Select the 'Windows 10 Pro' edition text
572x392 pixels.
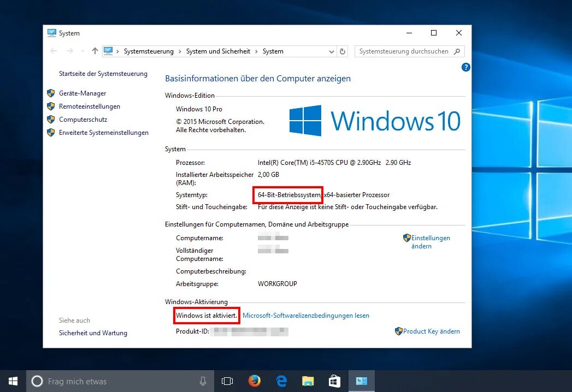[199, 109]
